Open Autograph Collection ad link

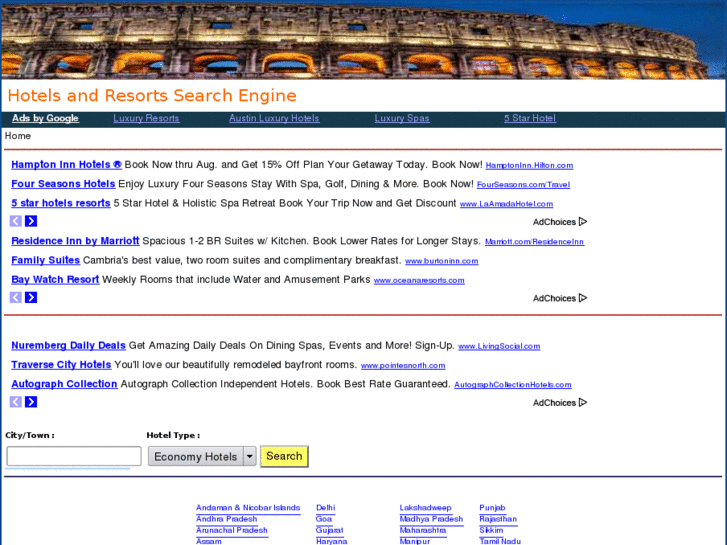[x=64, y=384]
